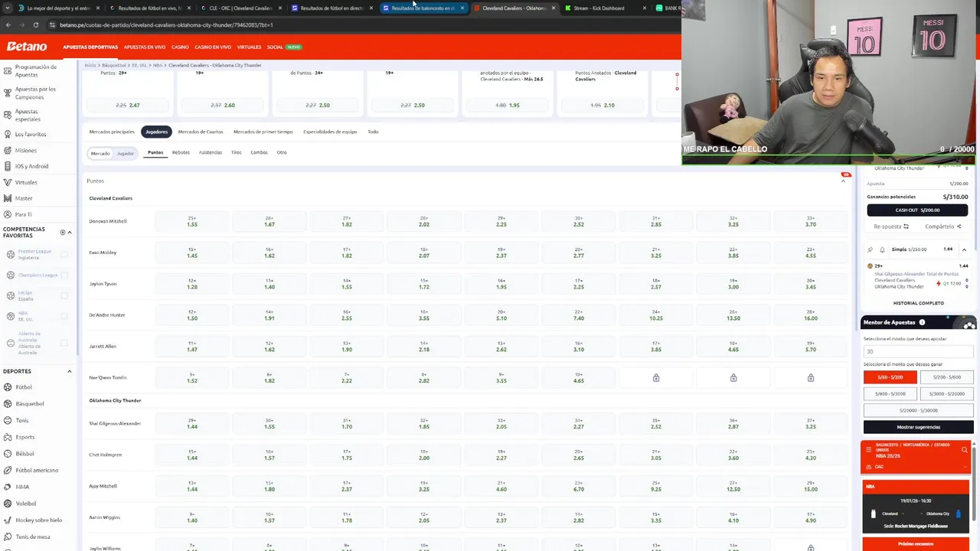
Task: Reload the page with the browser refresh icon
Action: pyautogui.click(x=35, y=24)
